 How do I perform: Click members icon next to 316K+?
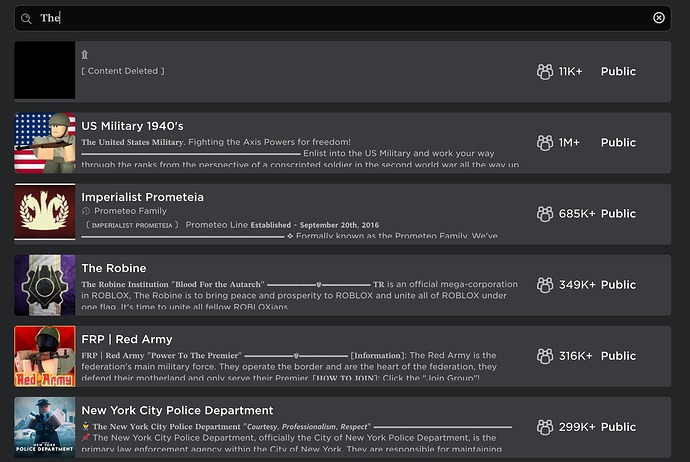click(545, 356)
